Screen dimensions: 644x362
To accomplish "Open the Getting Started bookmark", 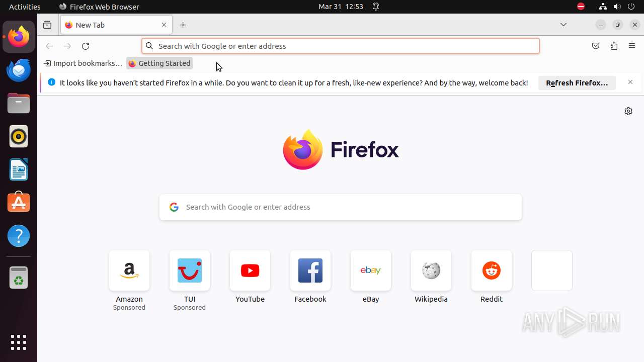I will [159, 63].
